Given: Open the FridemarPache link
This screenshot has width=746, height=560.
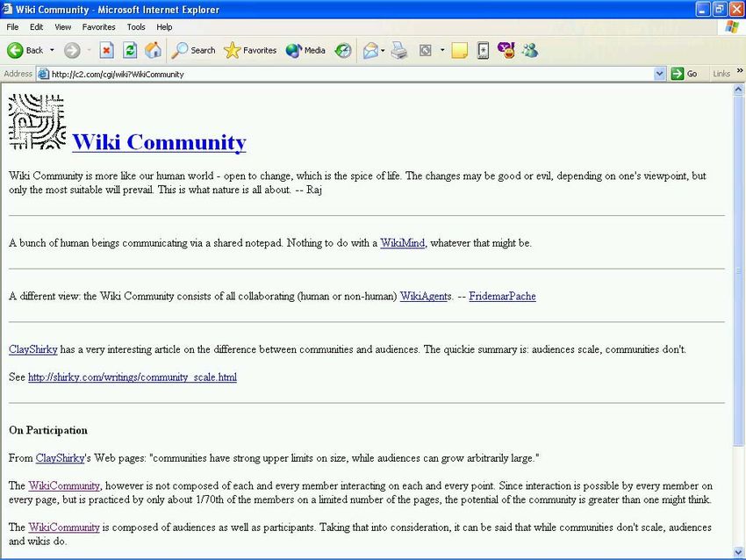Looking at the screenshot, I should click(x=502, y=296).
